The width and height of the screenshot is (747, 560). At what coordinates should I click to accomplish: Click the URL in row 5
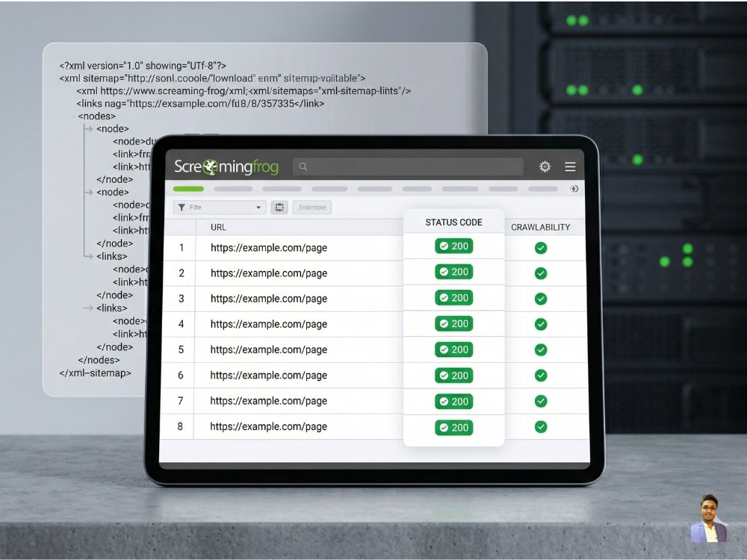coord(269,349)
